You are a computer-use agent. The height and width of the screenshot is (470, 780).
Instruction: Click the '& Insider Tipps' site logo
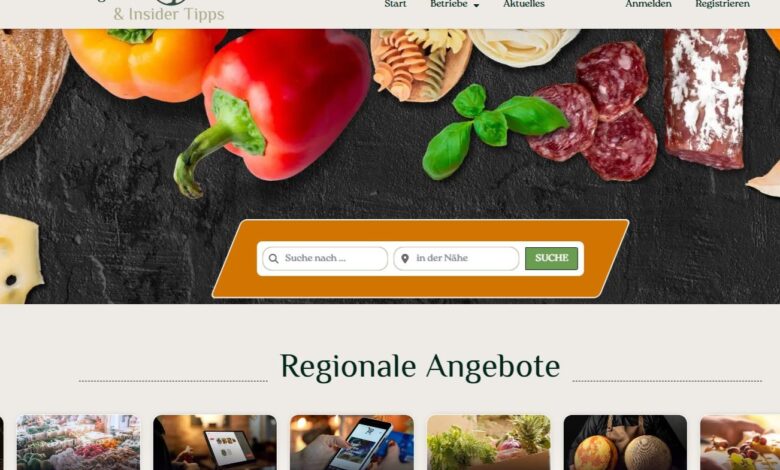click(x=169, y=14)
